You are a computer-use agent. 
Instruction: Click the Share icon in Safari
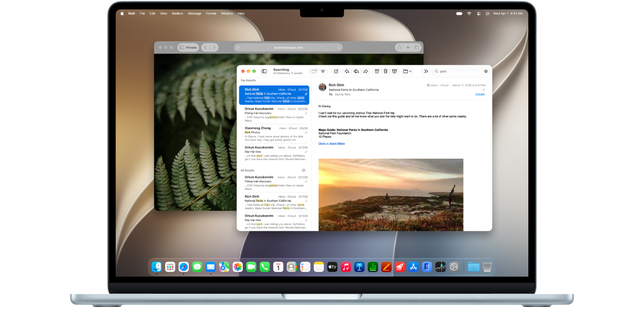[x=399, y=47]
